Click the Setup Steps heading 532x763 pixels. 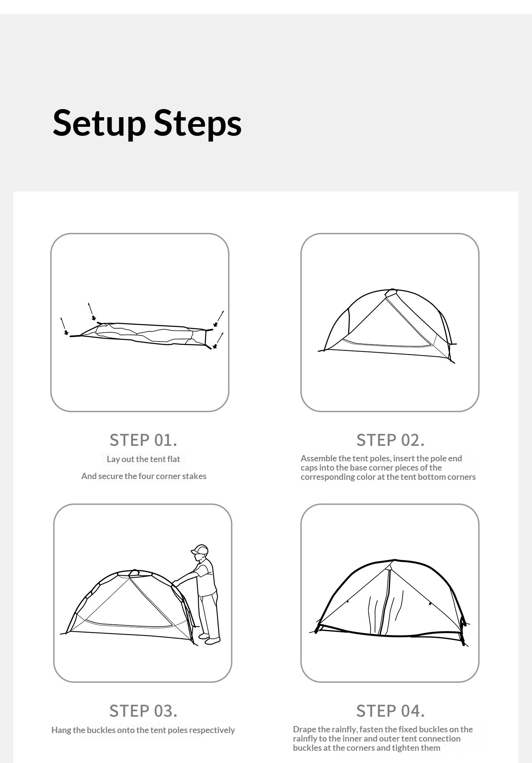coord(147,122)
